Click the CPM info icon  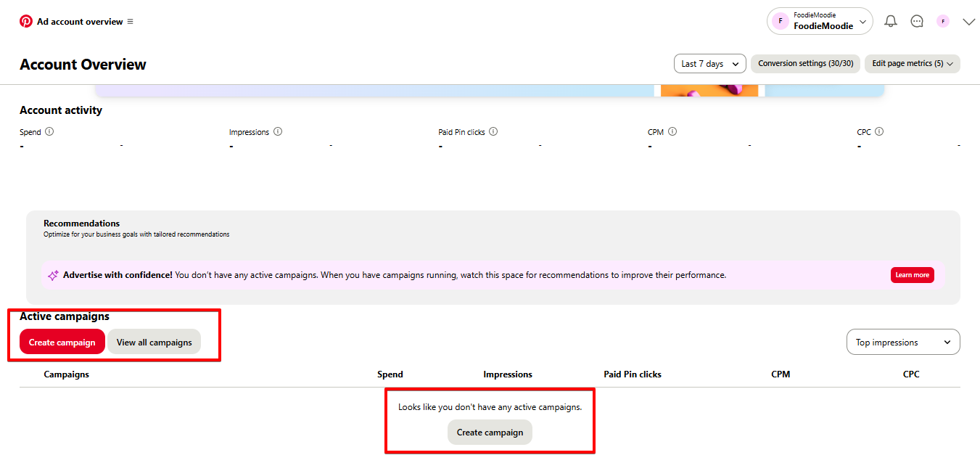pos(672,132)
